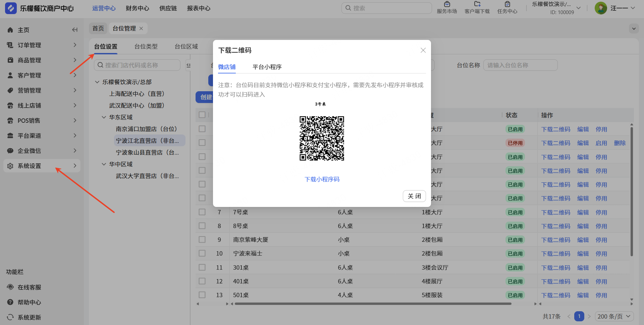Click the 线上店铺 shop icon
Image resolution: width=644 pixels, height=325 pixels.
click(10, 105)
